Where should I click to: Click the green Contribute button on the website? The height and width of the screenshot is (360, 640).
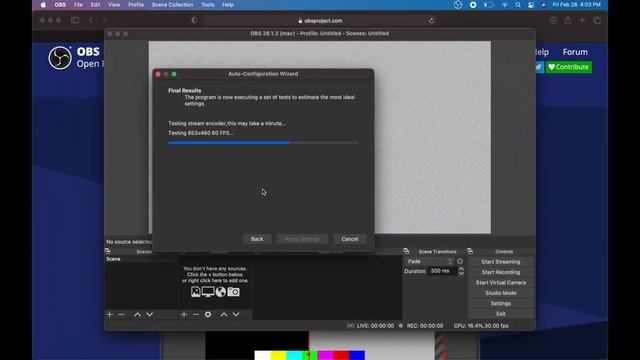click(569, 67)
